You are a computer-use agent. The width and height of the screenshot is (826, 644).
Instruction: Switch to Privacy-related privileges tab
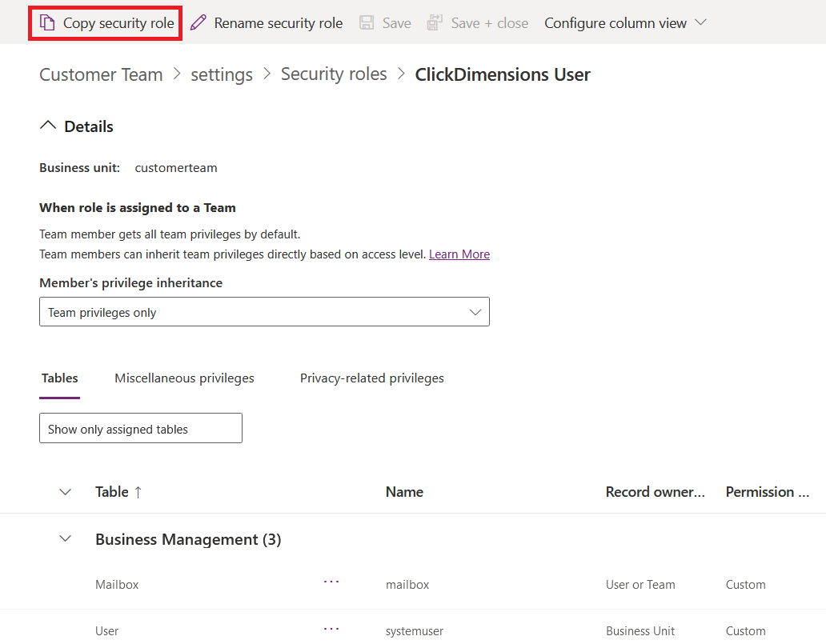click(x=372, y=378)
